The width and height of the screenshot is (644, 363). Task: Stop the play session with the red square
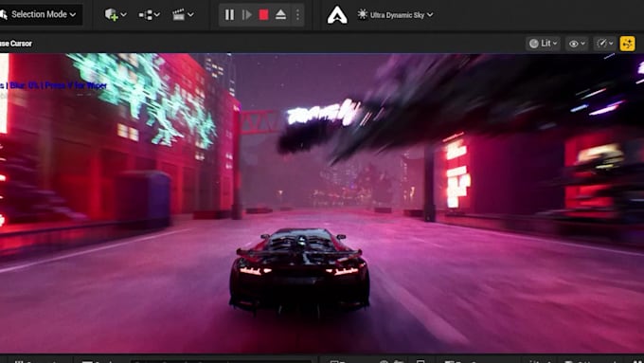[x=263, y=15]
